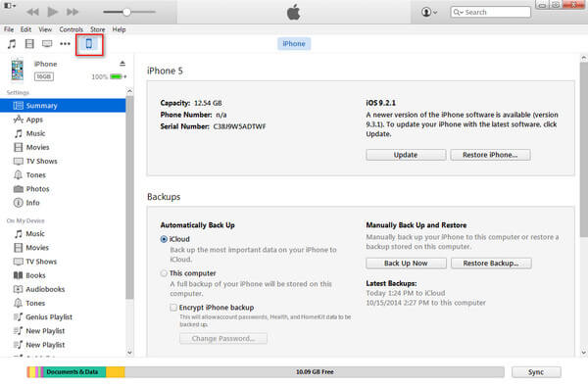The width and height of the screenshot is (588, 387).
Task: Open the Movies library icon
Action: [x=29, y=44]
